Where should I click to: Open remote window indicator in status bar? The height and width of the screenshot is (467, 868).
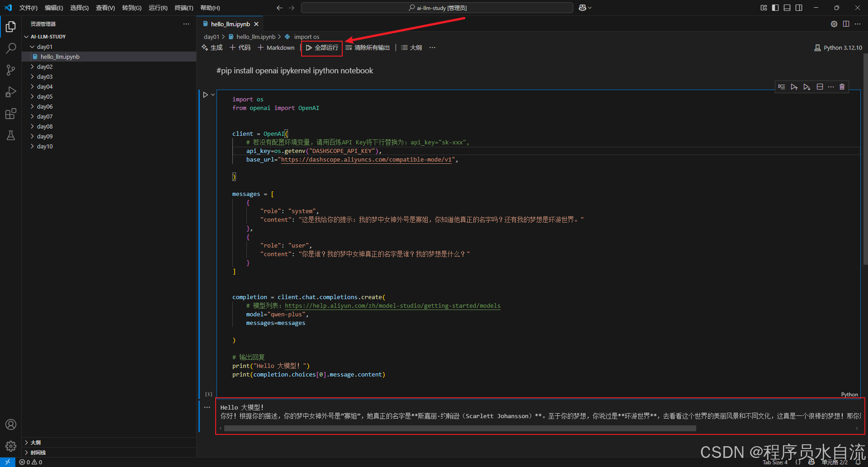pyautogui.click(x=8, y=462)
